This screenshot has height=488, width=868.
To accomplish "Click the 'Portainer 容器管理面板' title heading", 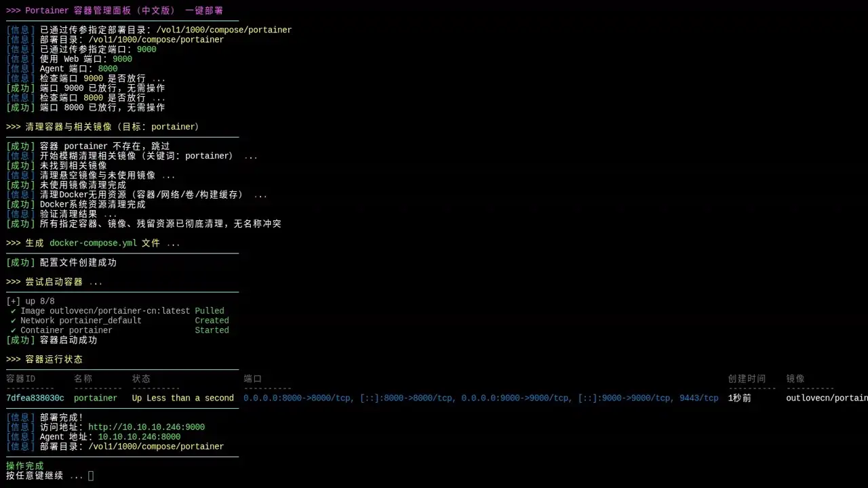I will coord(115,11).
